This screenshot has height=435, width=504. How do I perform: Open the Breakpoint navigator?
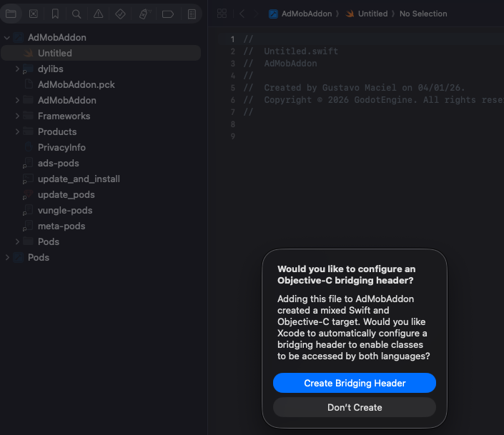point(167,14)
